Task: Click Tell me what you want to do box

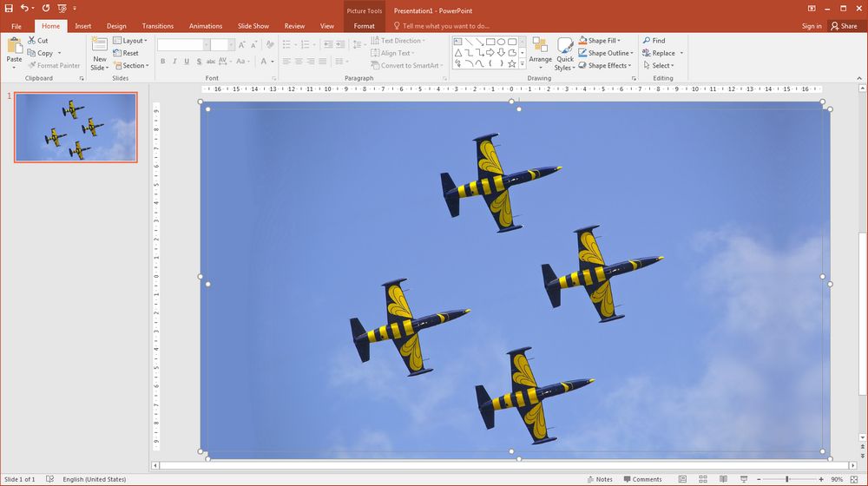Action: coord(441,26)
